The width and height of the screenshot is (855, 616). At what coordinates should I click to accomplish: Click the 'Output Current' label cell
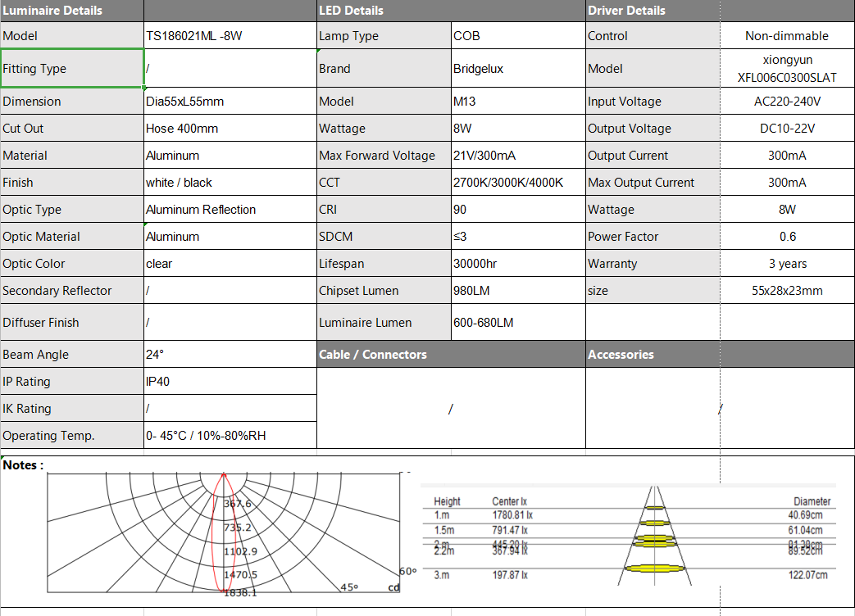(653, 156)
